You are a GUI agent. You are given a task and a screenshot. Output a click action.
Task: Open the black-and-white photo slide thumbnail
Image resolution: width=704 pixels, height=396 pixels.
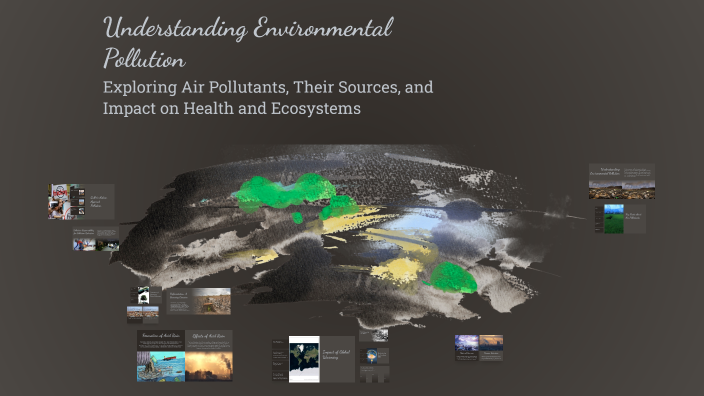pos(374,335)
